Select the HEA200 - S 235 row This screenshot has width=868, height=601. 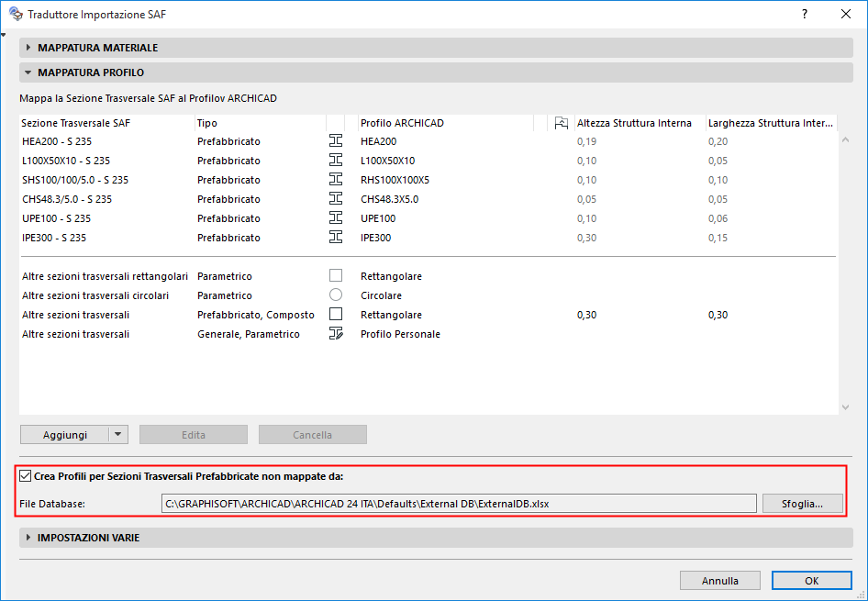pos(428,141)
